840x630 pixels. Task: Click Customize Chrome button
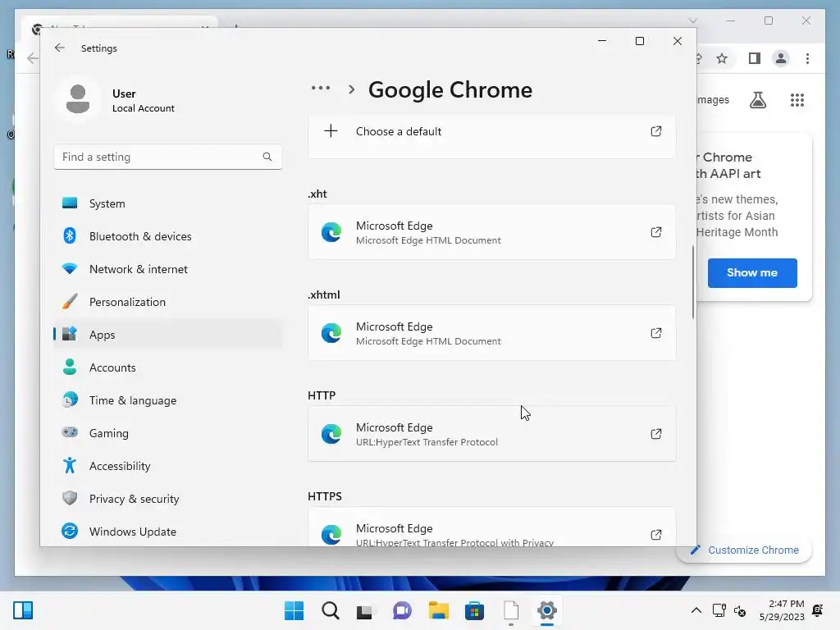745,550
